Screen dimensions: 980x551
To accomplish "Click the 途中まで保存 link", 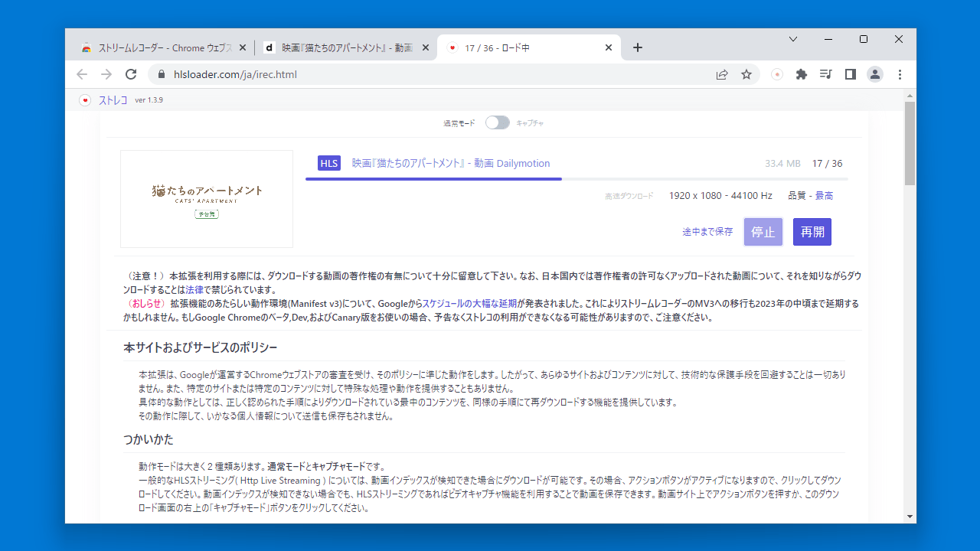I will pos(707,232).
